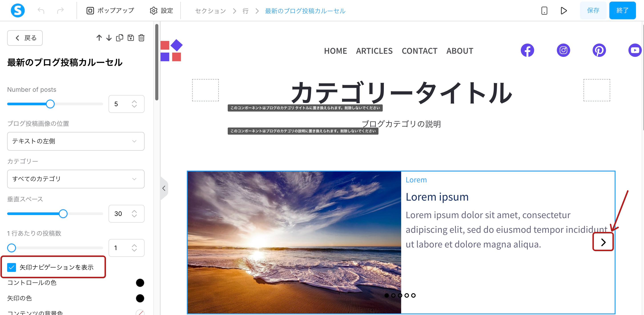Open the ポップアップ menu
This screenshot has width=644, height=315.
click(110, 10)
